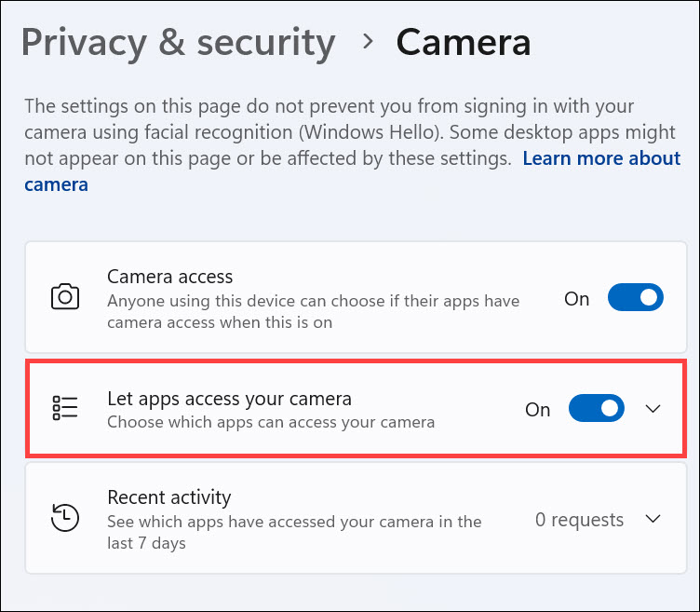Screen dimensions: 700x612
Task: Click the 0 requests count text
Action: click(x=578, y=519)
